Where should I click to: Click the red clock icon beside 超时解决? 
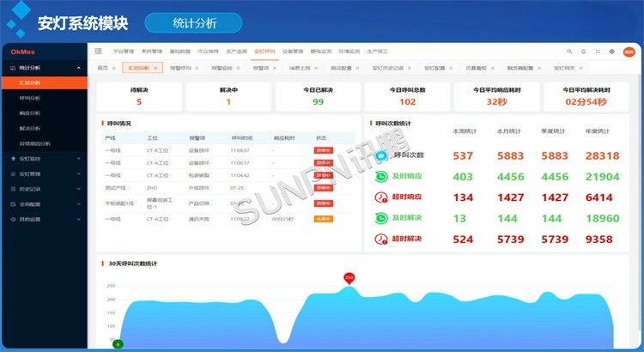click(381, 239)
